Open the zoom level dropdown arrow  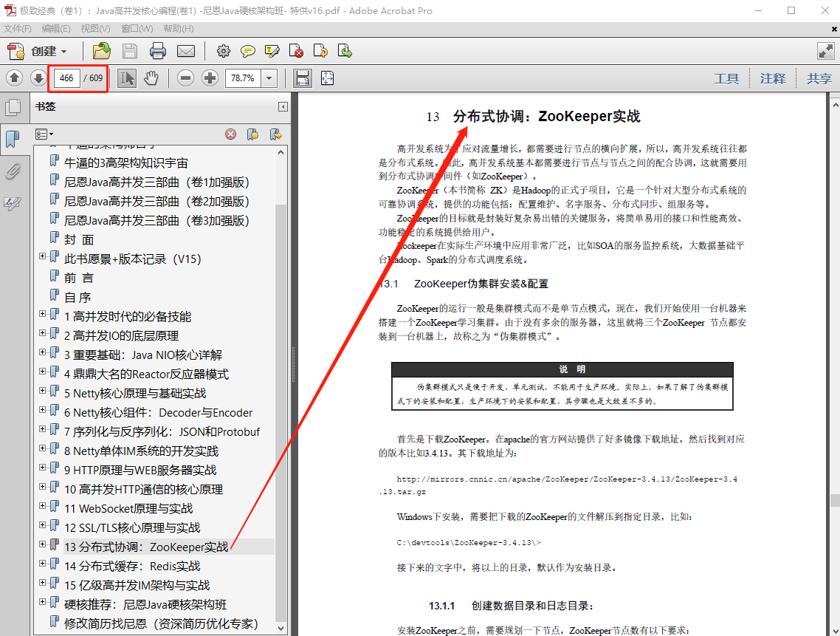(x=269, y=78)
